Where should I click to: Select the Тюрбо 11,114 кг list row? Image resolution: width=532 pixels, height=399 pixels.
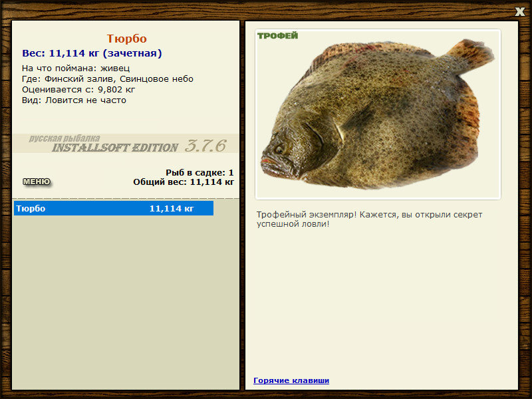114,208
